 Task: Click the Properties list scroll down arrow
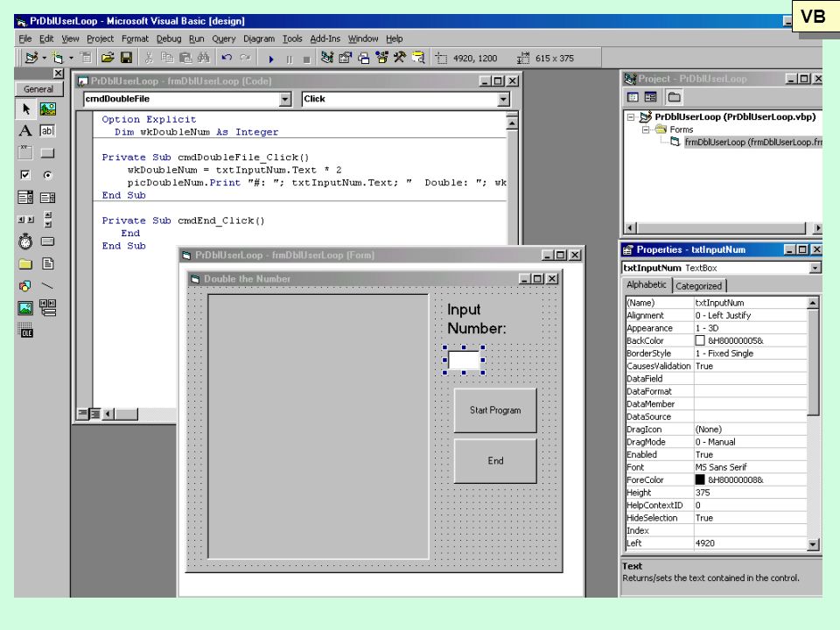point(813,544)
